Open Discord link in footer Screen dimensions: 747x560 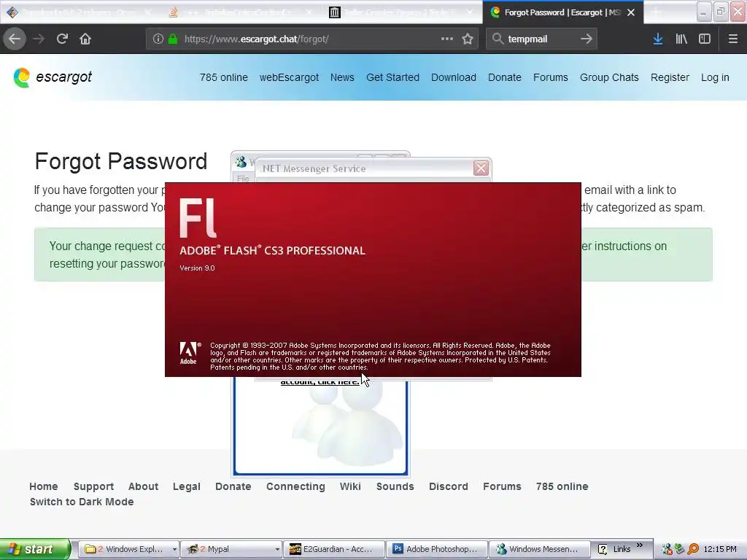pos(449,486)
